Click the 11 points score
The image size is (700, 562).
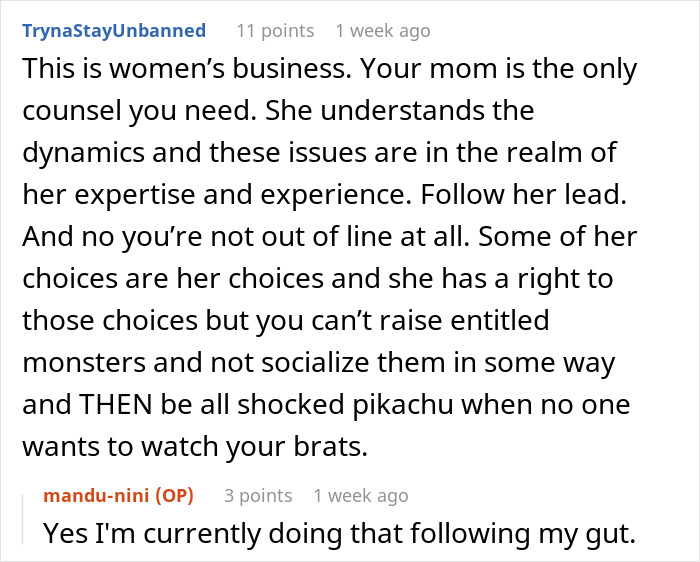(x=274, y=30)
